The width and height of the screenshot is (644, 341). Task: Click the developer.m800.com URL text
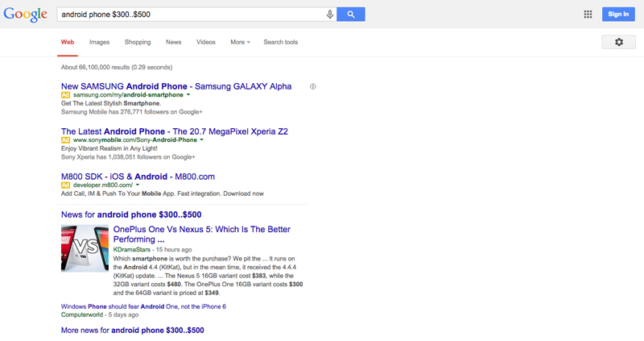click(103, 185)
